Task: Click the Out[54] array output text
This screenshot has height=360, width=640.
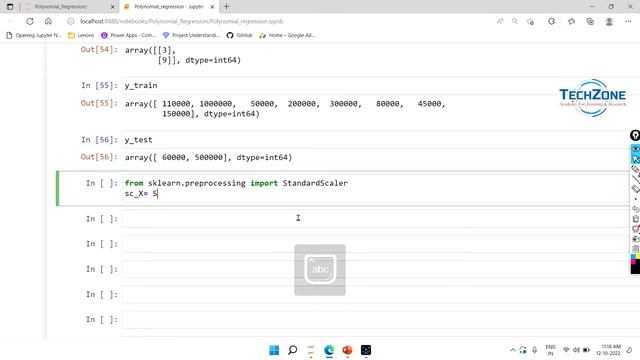Action: (183, 55)
